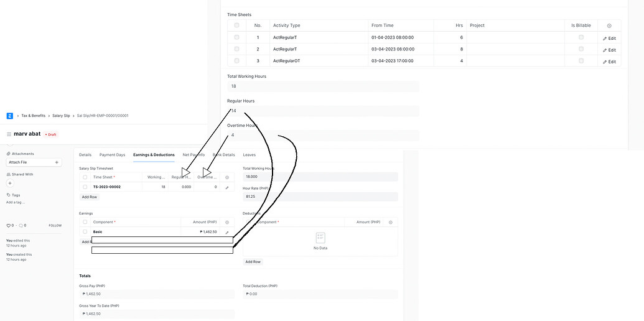
Task: Click the TS-2023-00002 time sheet cell
Action: 116,187
